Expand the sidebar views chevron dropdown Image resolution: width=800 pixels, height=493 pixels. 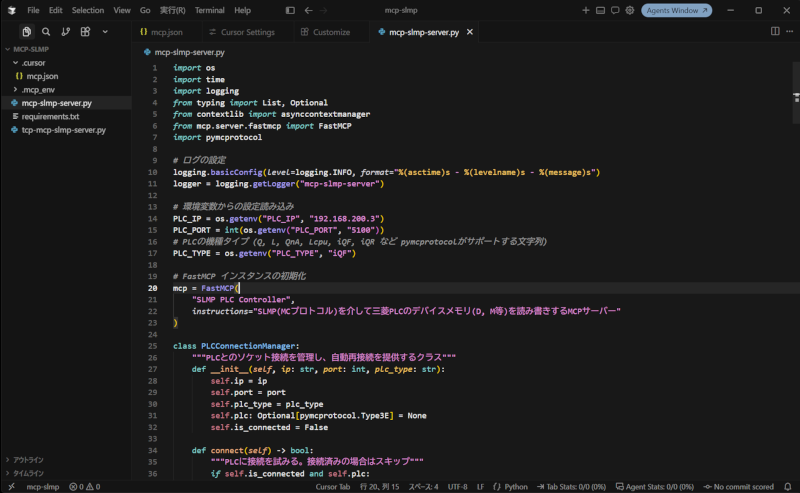pos(105,32)
